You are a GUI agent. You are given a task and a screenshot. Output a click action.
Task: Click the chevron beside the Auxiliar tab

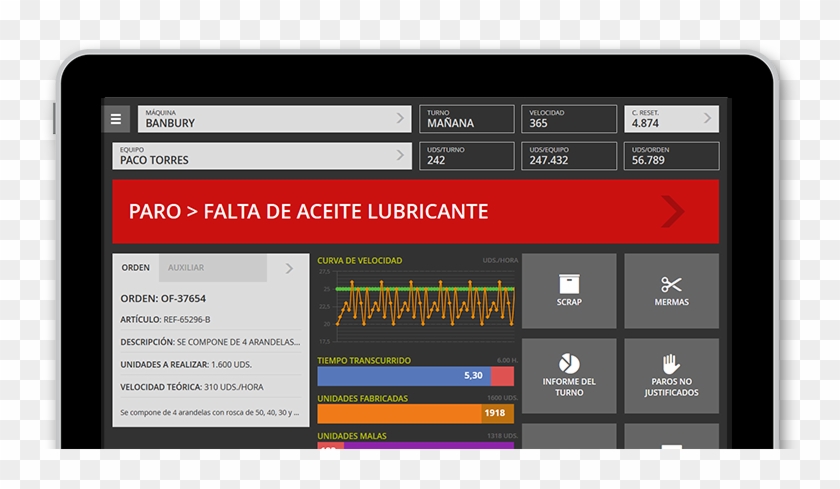click(289, 268)
